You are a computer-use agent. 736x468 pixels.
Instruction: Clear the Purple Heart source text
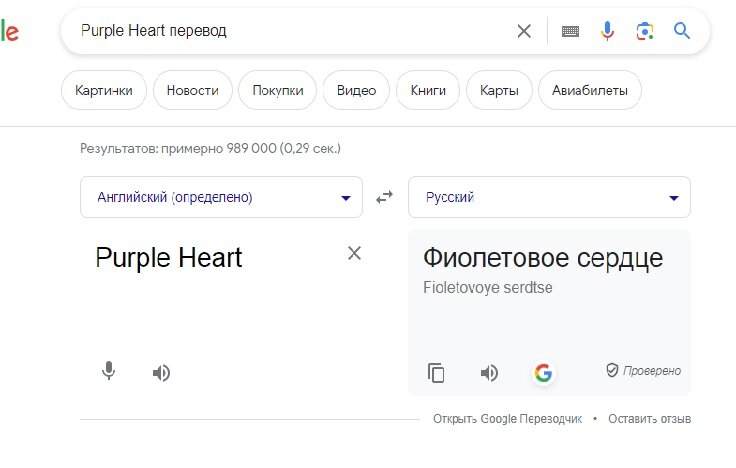354,253
